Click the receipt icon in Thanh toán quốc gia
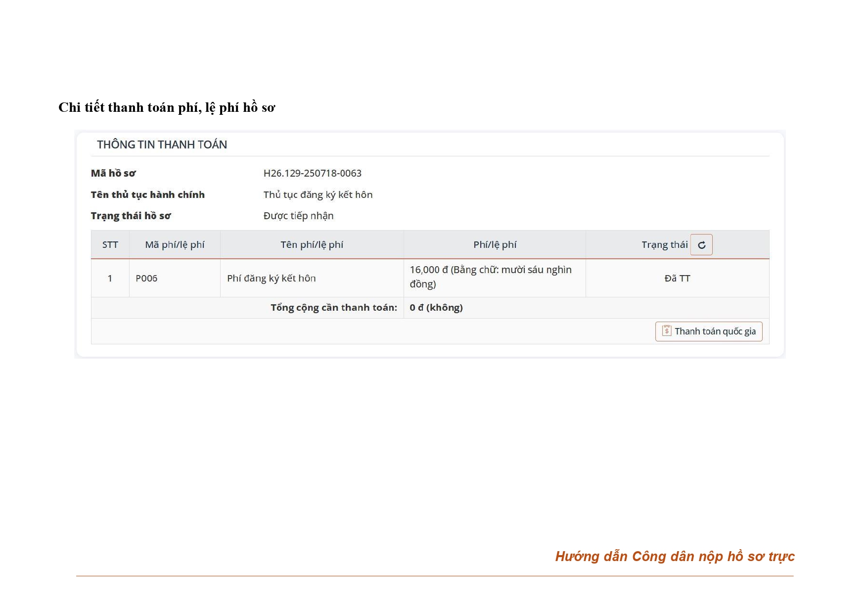This screenshot has width=868, height=614. (x=666, y=331)
